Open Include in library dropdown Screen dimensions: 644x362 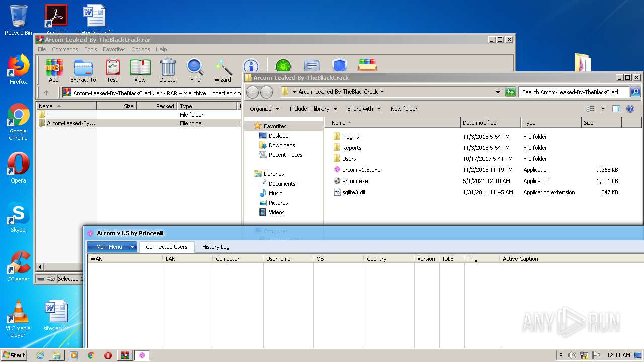click(x=313, y=109)
